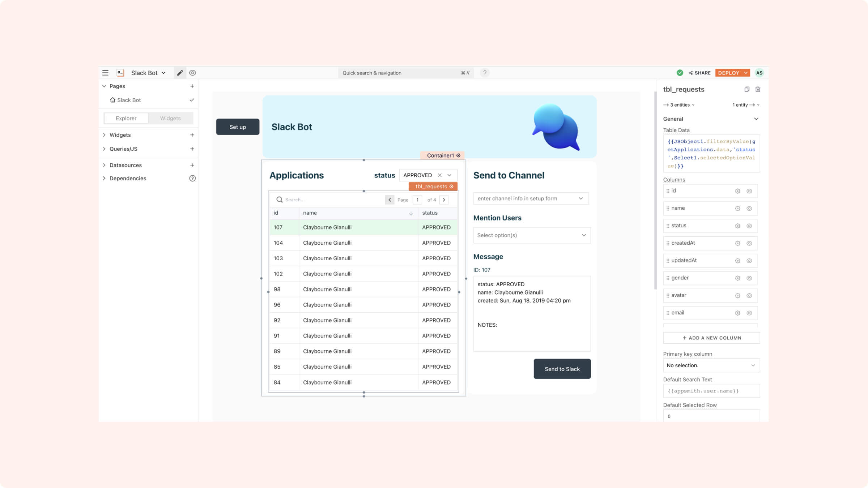The image size is (868, 488).
Task: Switch to edit mode pencil icon
Action: click(180, 73)
